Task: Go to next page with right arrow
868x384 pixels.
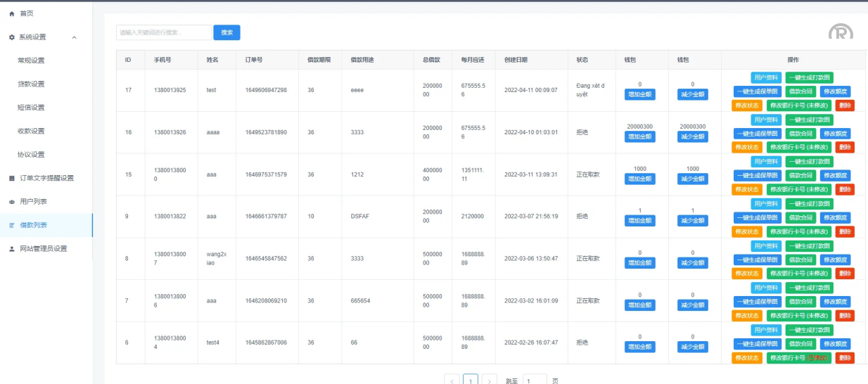Action: pos(490,380)
